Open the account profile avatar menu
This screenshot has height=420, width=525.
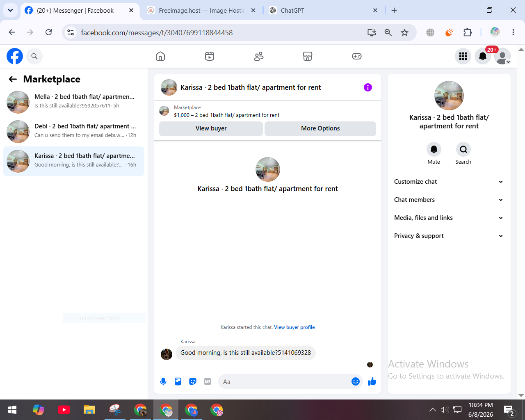(x=502, y=56)
